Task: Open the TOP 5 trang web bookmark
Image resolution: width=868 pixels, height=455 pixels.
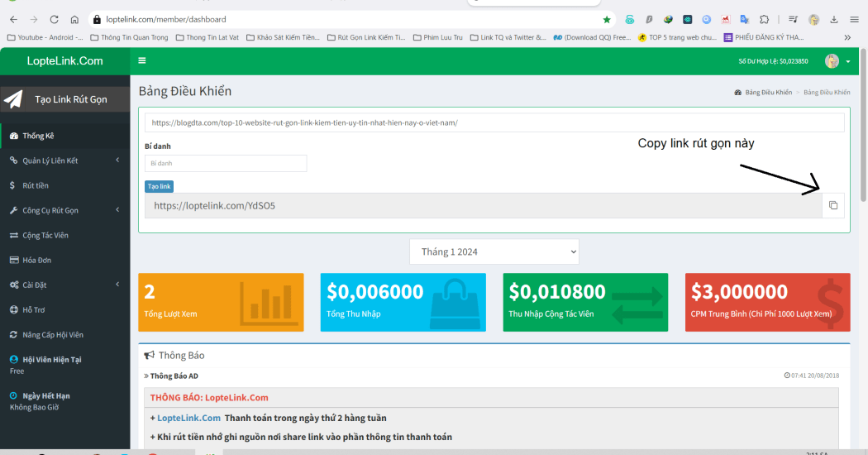Action: click(x=678, y=38)
